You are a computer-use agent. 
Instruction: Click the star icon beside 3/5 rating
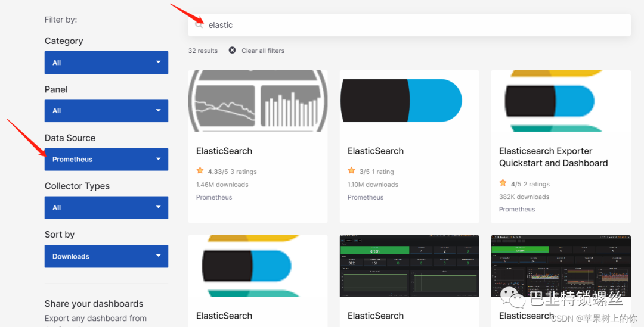352,170
